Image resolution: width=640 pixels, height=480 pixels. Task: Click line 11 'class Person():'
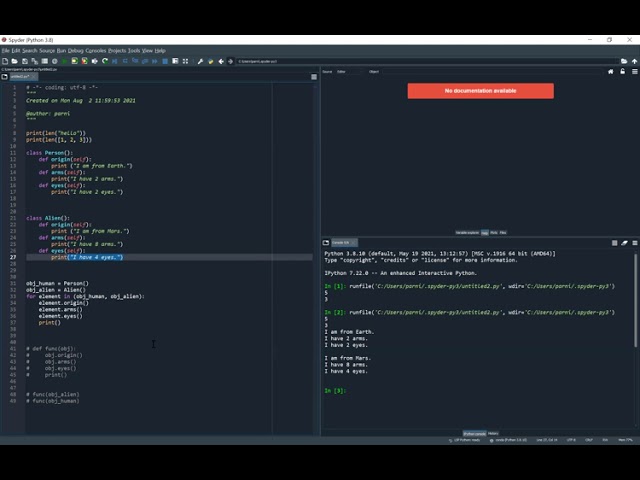(49, 153)
